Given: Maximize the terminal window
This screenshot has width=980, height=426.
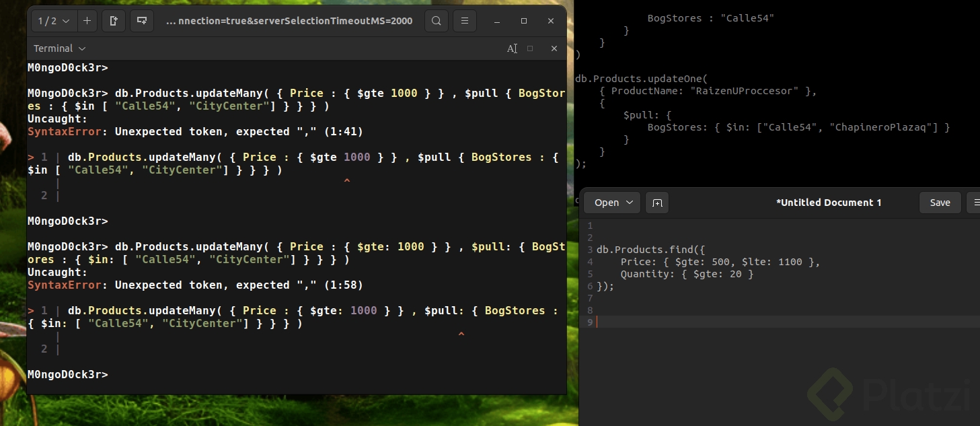Looking at the screenshot, I should coord(524,22).
